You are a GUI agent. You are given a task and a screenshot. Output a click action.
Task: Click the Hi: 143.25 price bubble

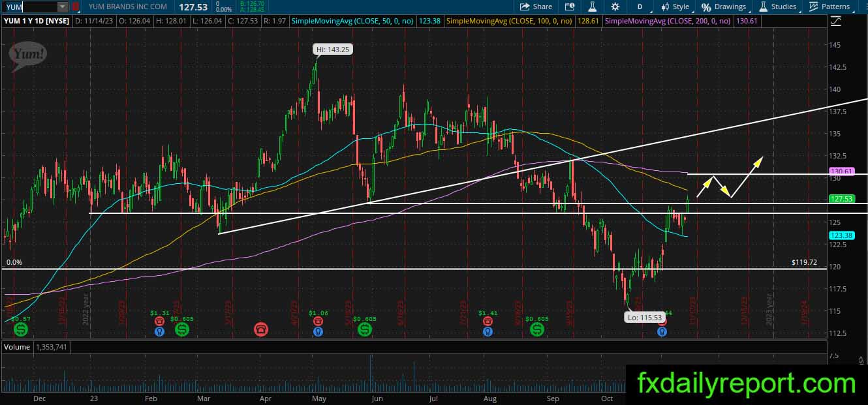[x=333, y=48]
